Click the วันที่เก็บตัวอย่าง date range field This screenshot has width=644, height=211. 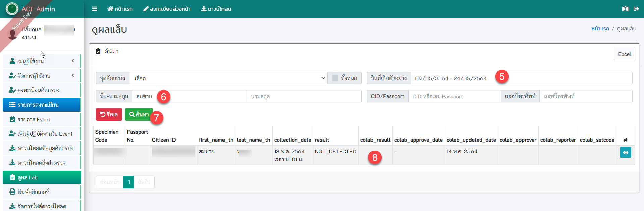[521, 78]
